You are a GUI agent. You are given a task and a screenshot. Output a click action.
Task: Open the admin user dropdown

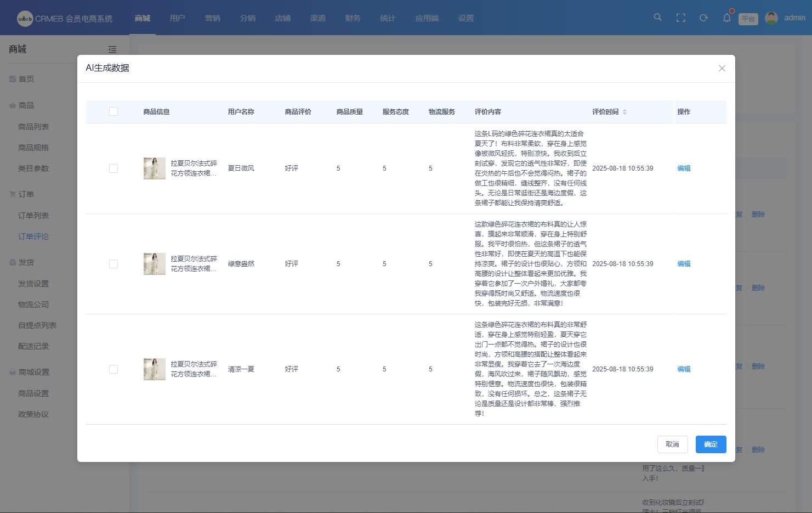tap(794, 18)
